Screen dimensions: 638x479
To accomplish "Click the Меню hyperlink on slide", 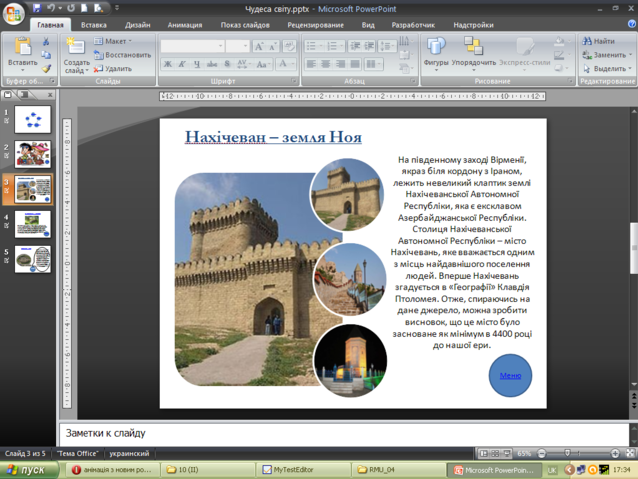I will 510,375.
